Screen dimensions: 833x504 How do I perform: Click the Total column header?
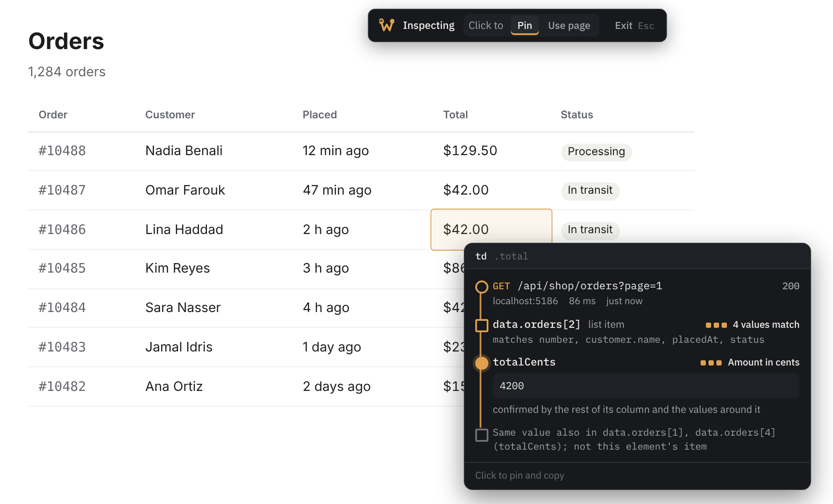pos(456,115)
